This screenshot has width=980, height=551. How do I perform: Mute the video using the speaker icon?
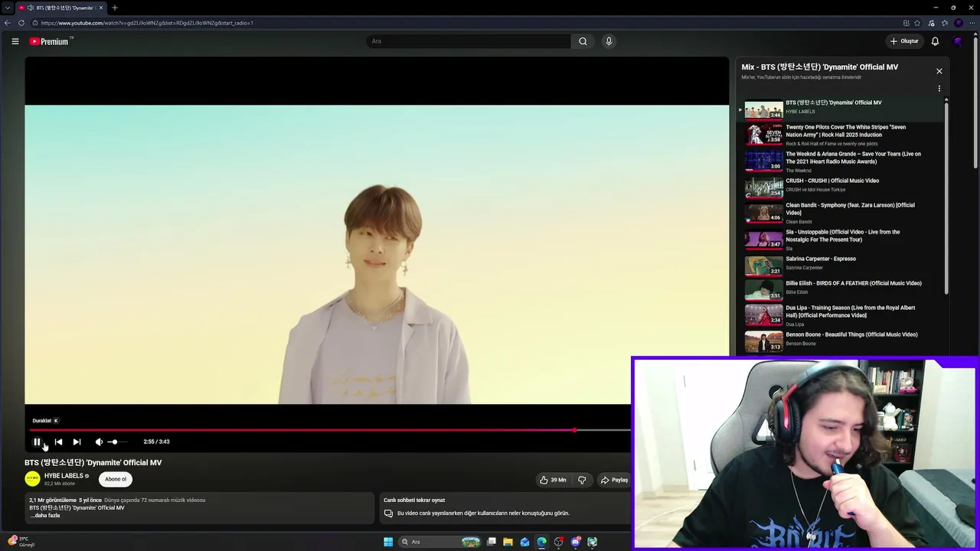[98, 442]
